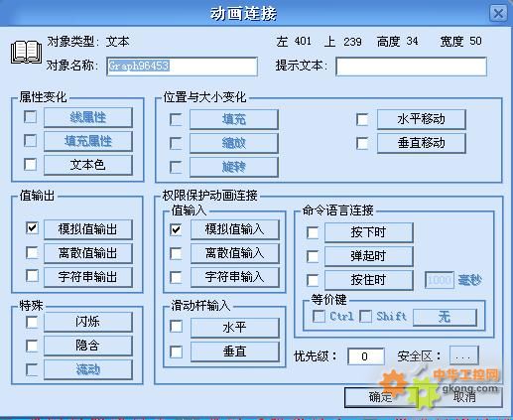The image size is (513, 420).
Task: Tick the 闪烁 checkbox
Action: click(x=32, y=322)
